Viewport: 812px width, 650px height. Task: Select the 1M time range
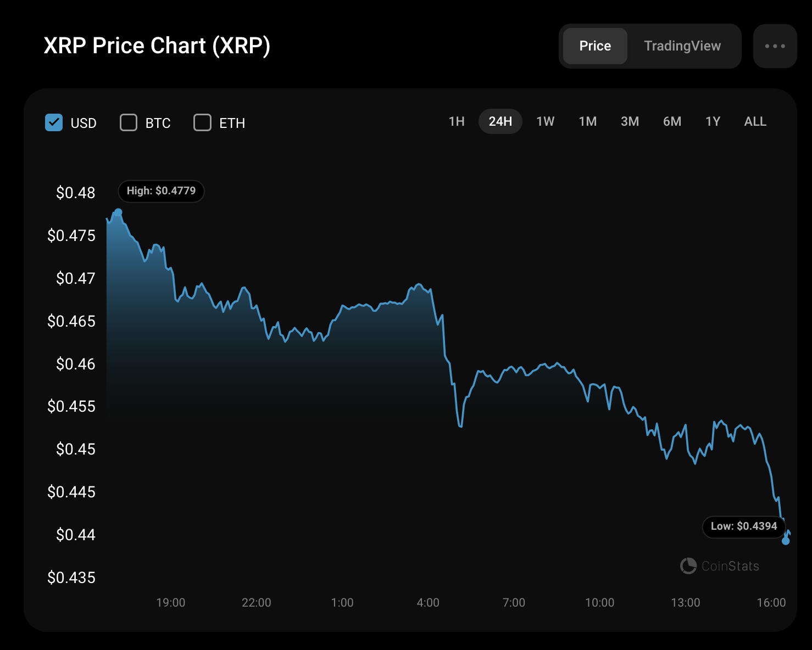pos(588,121)
